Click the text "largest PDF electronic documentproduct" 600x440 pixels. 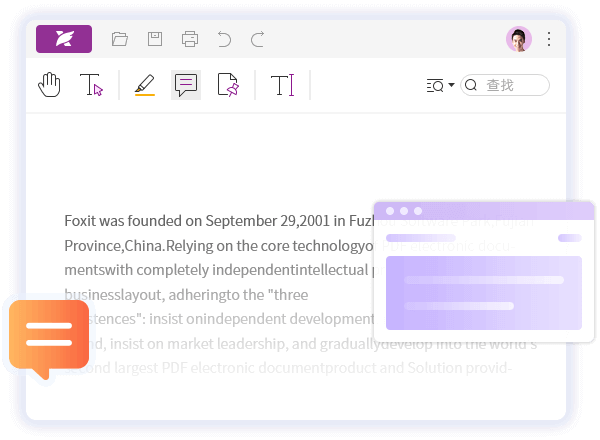(245, 368)
